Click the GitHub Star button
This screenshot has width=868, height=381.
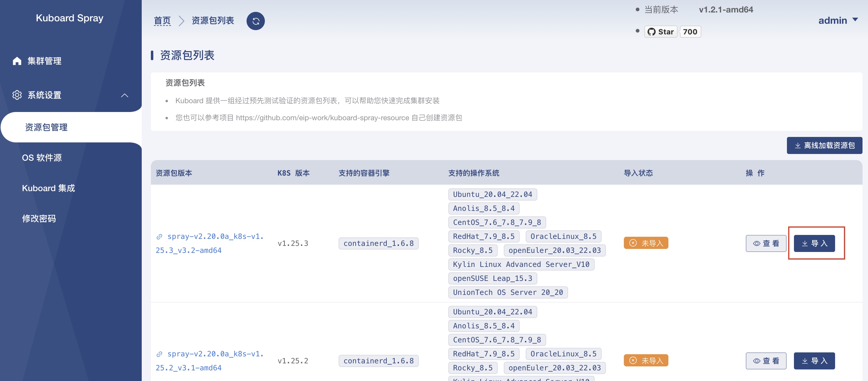click(660, 32)
